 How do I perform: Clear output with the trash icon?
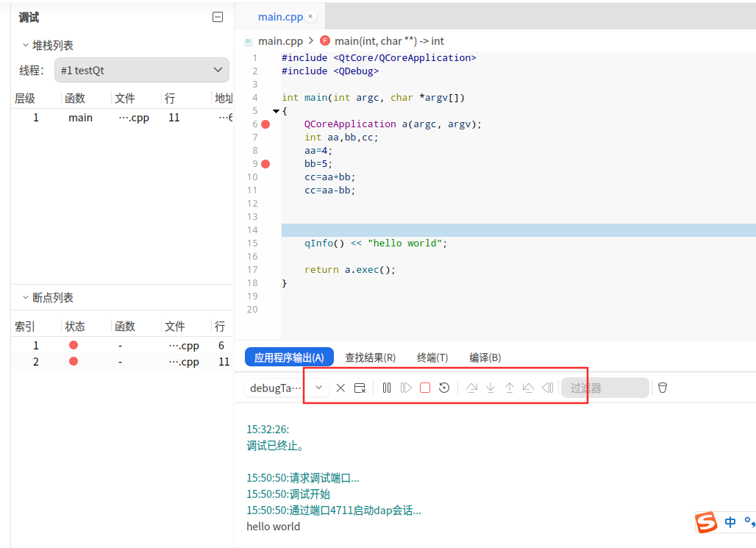pyautogui.click(x=663, y=388)
